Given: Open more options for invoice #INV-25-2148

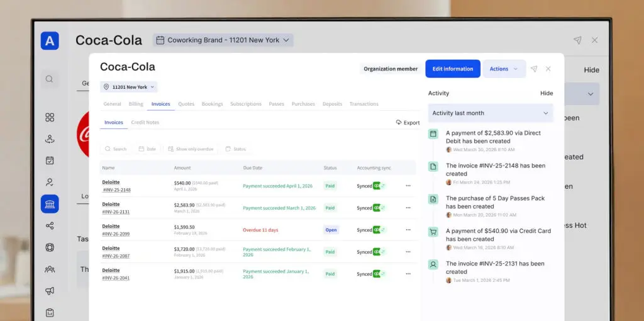Looking at the screenshot, I should pyautogui.click(x=408, y=186).
